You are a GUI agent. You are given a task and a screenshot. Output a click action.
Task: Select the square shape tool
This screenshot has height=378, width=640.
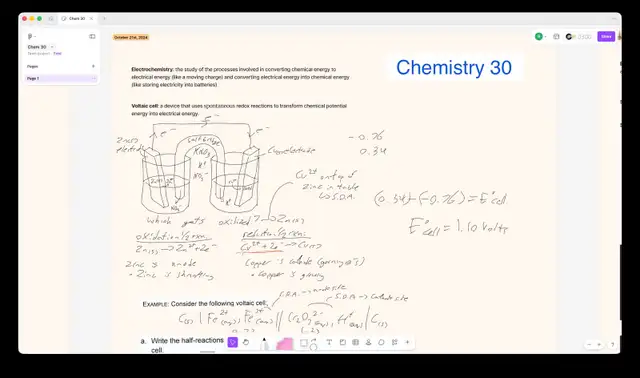point(303,343)
